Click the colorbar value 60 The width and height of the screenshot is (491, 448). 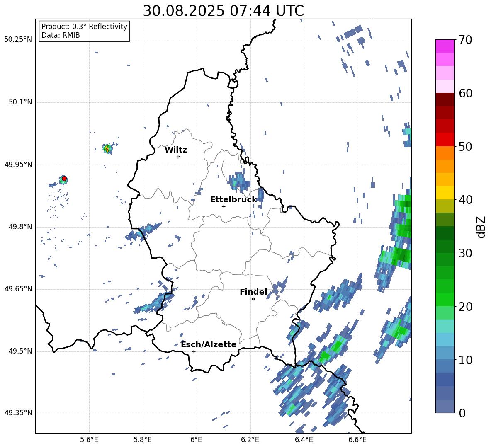coord(465,93)
